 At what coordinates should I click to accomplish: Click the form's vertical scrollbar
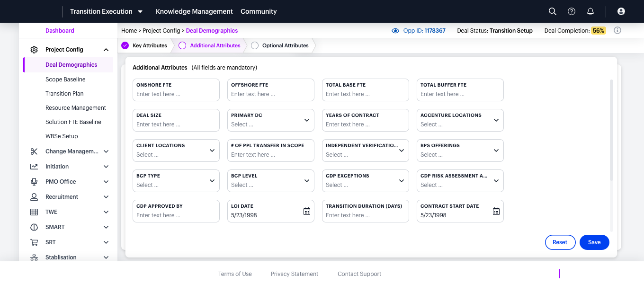pyautogui.click(x=611, y=130)
